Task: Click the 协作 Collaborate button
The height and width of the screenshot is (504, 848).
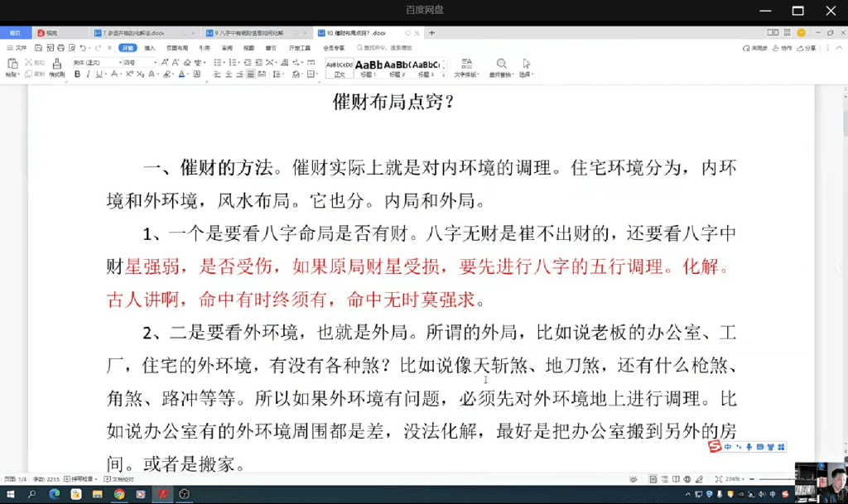Action: point(782,48)
